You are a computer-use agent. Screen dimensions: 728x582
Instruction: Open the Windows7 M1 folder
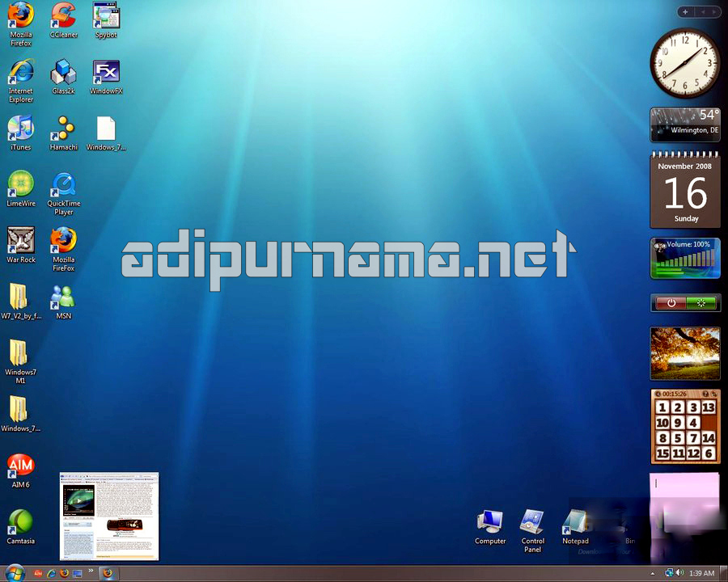pyautogui.click(x=20, y=361)
